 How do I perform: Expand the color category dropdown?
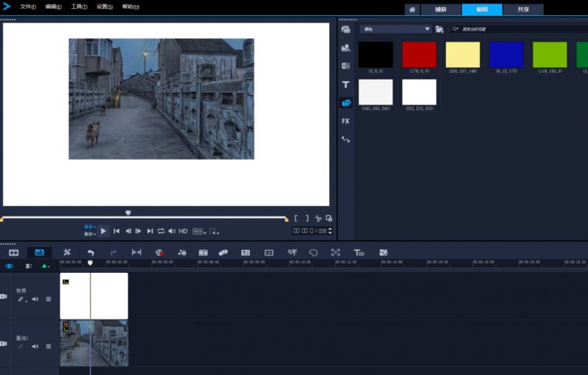(427, 29)
